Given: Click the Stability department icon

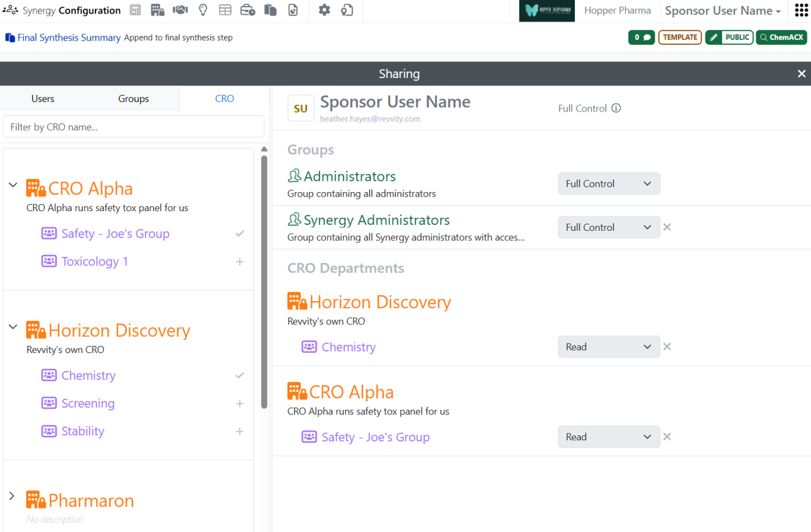Looking at the screenshot, I should click(49, 431).
